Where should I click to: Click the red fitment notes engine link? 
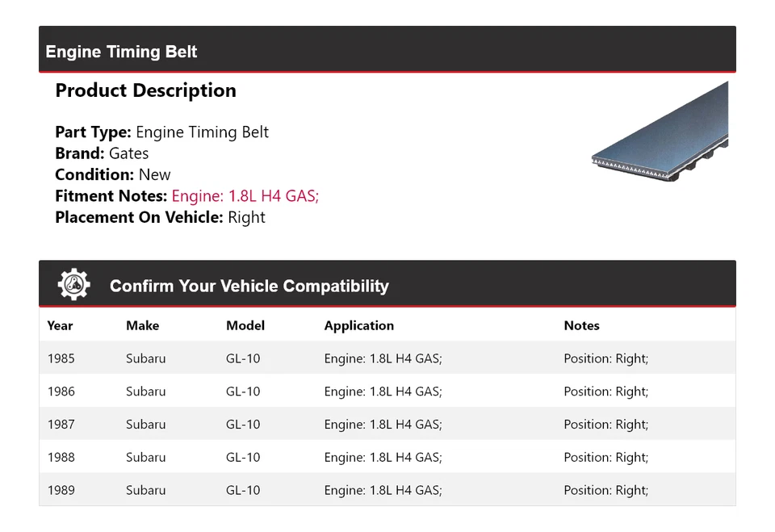pyautogui.click(x=245, y=196)
